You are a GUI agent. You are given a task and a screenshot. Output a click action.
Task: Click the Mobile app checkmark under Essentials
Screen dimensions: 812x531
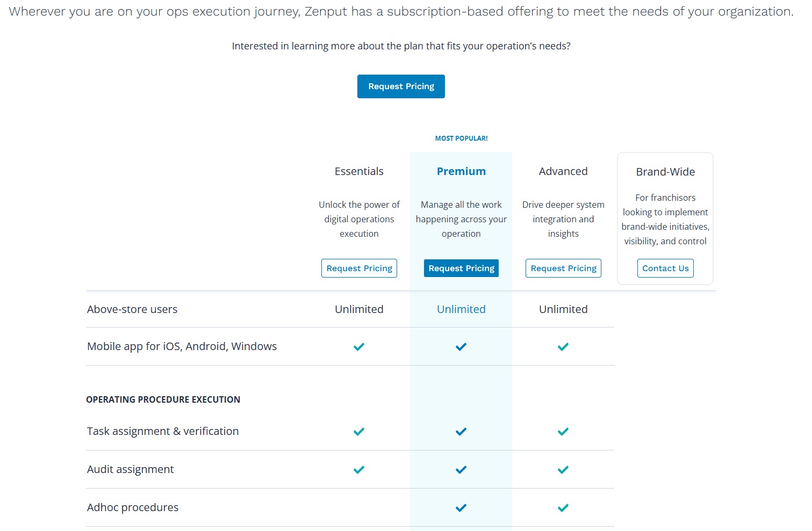pyautogui.click(x=359, y=346)
